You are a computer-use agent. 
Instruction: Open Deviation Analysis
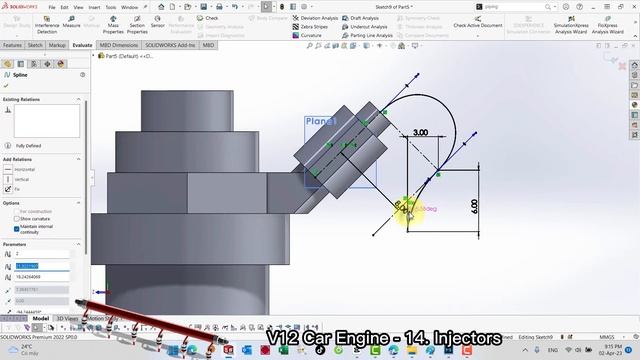(315, 18)
